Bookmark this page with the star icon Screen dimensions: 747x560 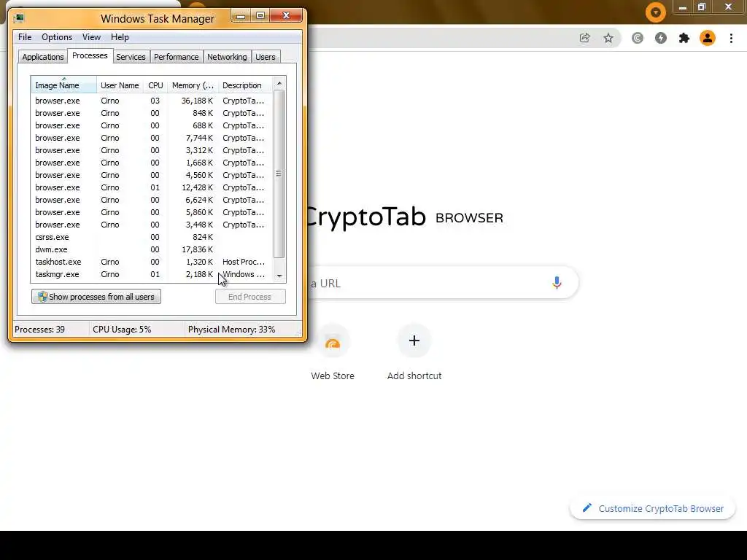click(x=608, y=38)
